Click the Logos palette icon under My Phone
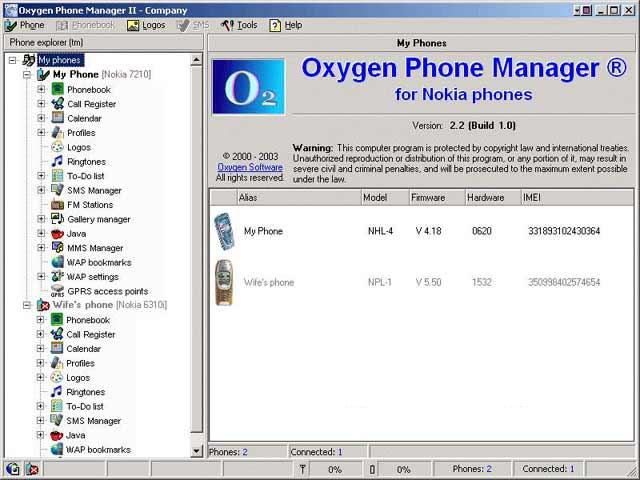Viewport: 640px width, 480px height. 58,147
